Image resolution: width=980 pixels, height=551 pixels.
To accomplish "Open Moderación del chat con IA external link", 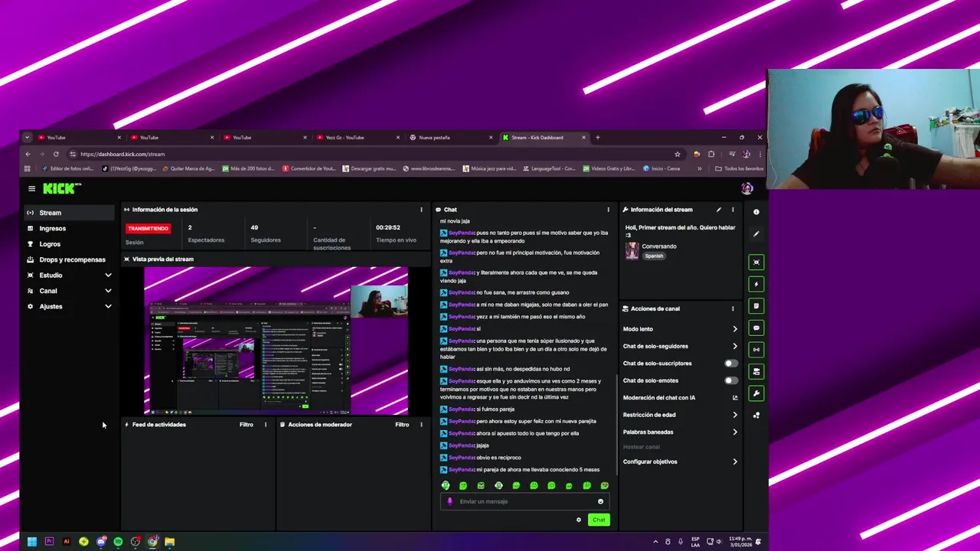I will click(x=735, y=398).
